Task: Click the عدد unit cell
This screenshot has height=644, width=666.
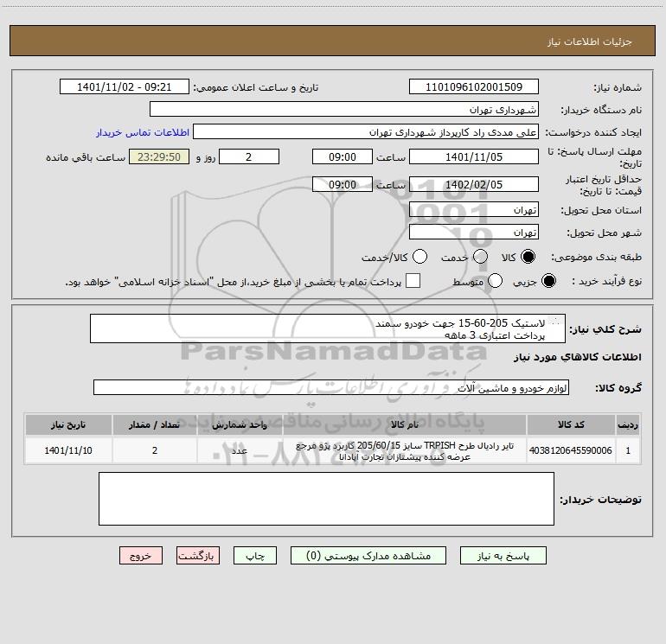Action: (x=240, y=450)
